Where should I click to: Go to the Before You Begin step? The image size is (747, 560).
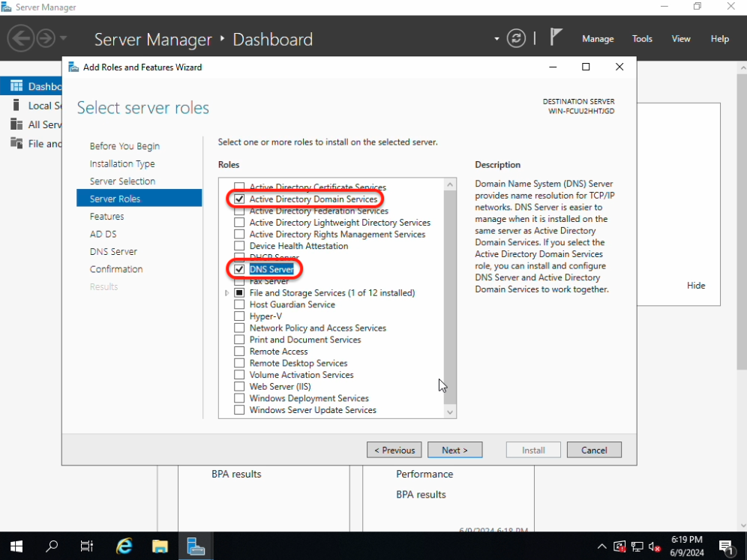(124, 146)
